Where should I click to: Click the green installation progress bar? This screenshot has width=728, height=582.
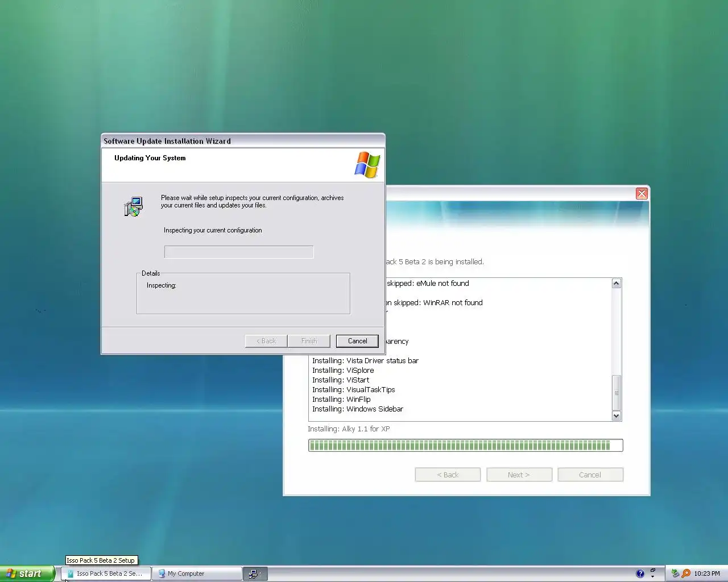pyautogui.click(x=465, y=445)
